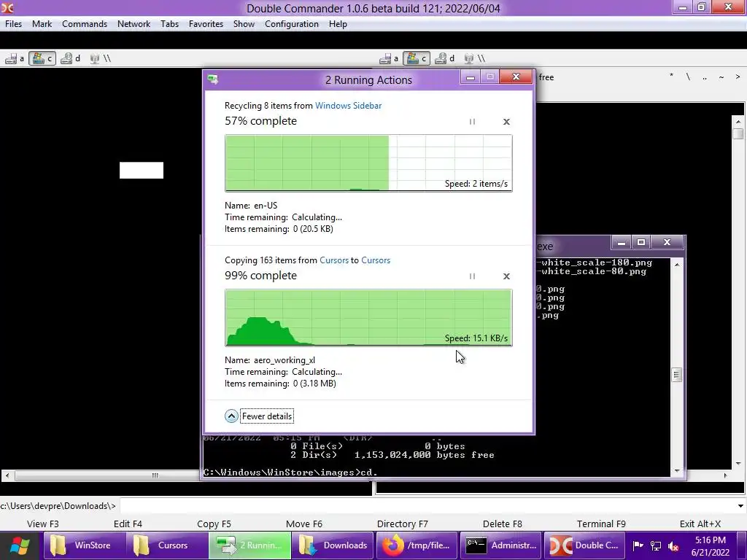Open the destination Cursors folder link
Image resolution: width=747 pixels, height=560 pixels.
(376, 260)
